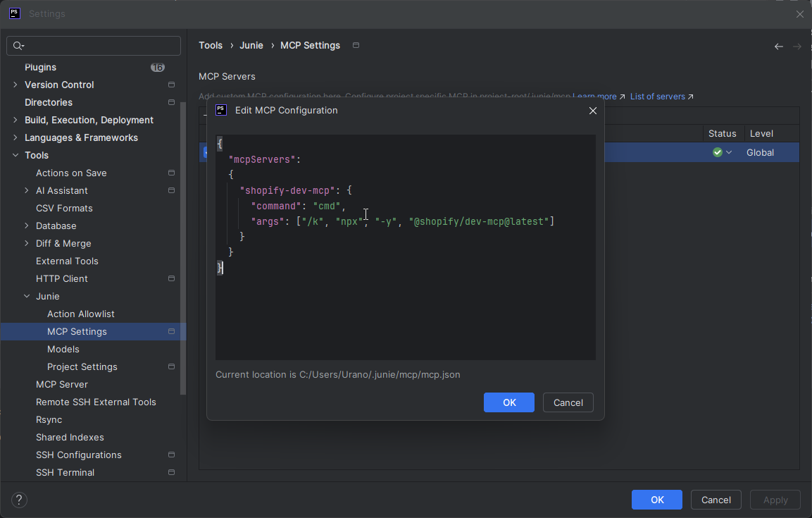Click OK in Edit MCP Configuration dialog
Screen dimensions: 812x518
coord(509,402)
